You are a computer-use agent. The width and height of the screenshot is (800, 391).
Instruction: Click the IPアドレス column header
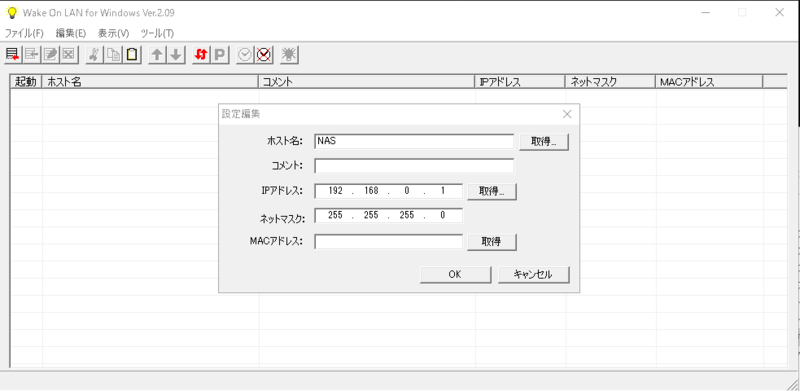tap(520, 82)
